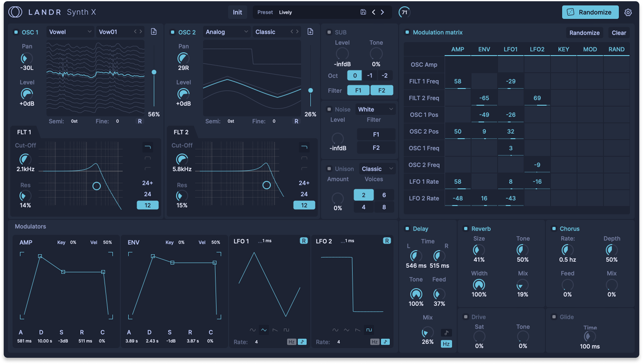Image resolution: width=643 pixels, height=364 pixels.
Task: Select square wave shape for LFO 2
Action: pyautogui.click(x=369, y=330)
